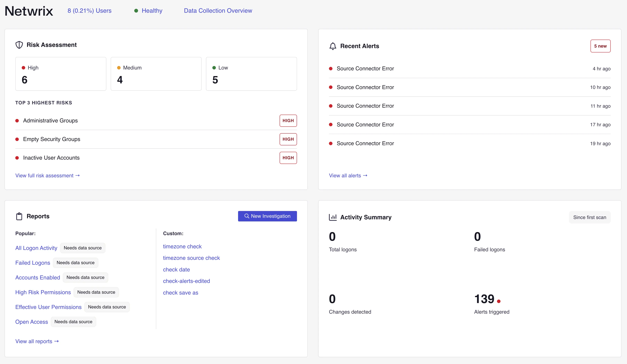
Task: Open the Inactive User Accounts risk
Action: tap(156, 158)
